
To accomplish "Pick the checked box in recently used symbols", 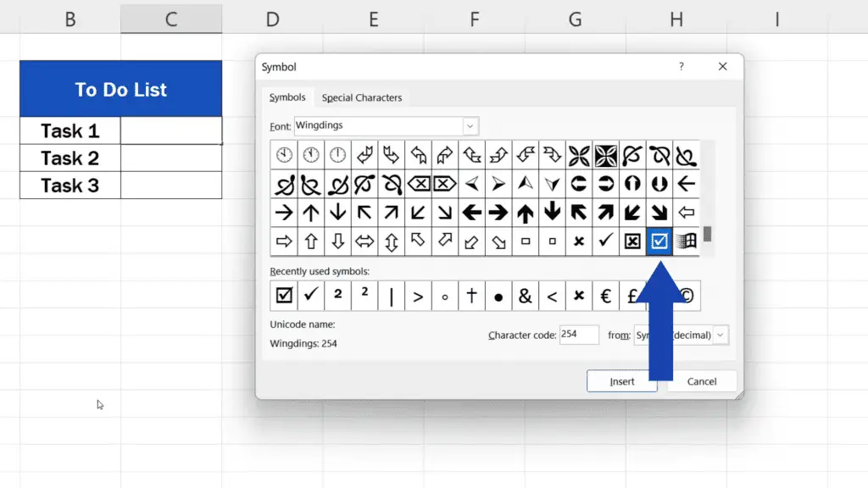I will (x=284, y=297).
